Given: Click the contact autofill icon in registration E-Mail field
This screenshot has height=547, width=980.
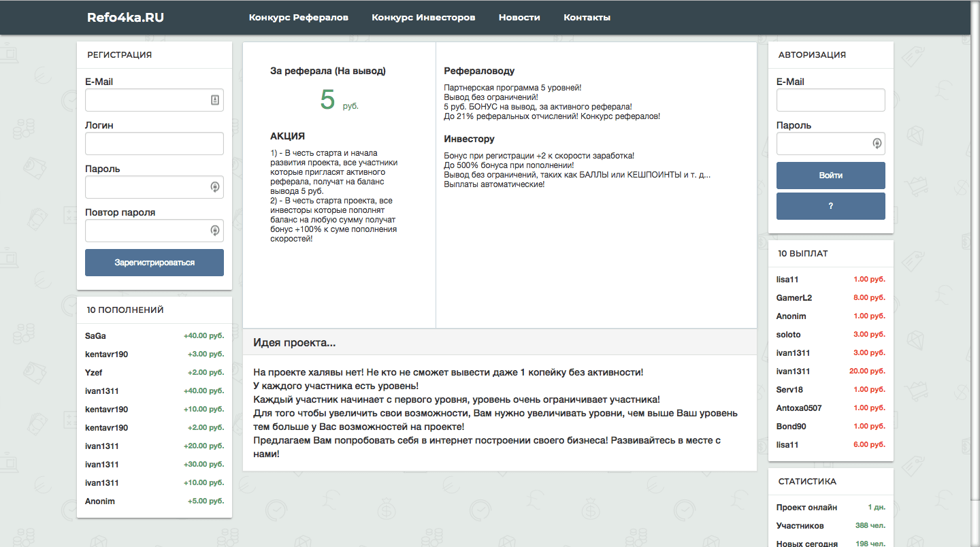Looking at the screenshot, I should coord(215,100).
